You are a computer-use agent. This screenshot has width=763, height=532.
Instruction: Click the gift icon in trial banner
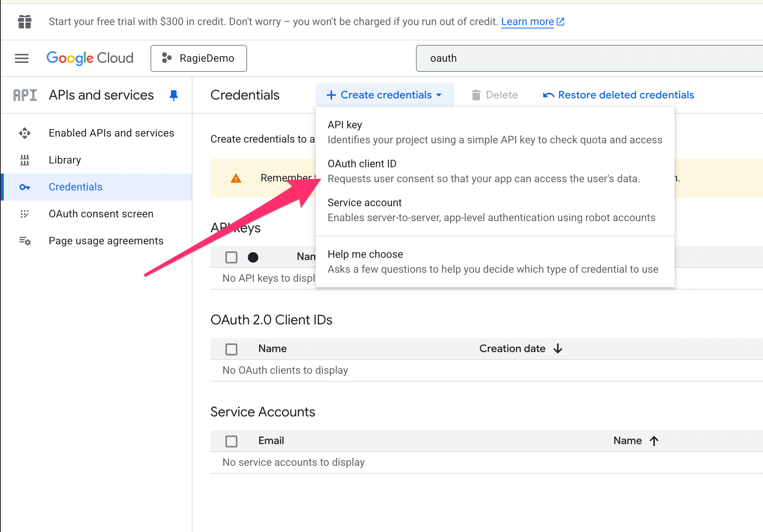(25, 22)
